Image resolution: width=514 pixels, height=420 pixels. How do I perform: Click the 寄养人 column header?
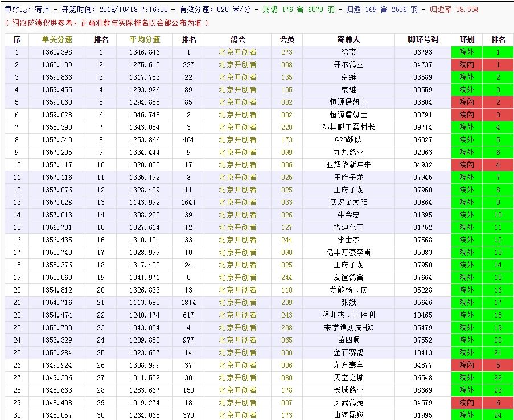pyautogui.click(x=348, y=40)
